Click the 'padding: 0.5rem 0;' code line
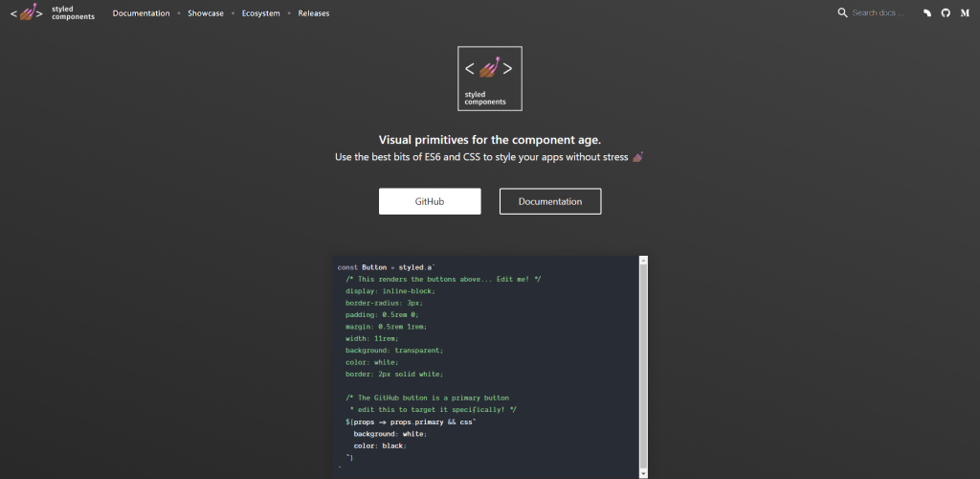 pos(382,314)
